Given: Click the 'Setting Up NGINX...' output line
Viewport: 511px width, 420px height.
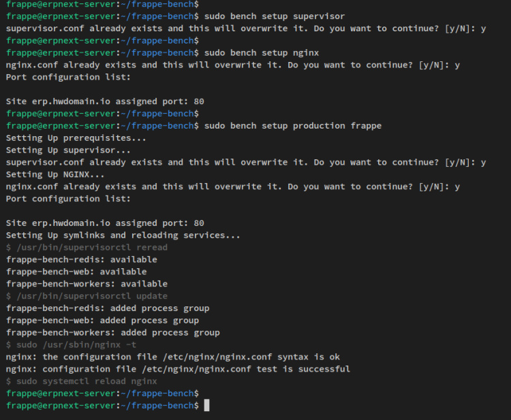Looking at the screenshot, I should (55, 174).
